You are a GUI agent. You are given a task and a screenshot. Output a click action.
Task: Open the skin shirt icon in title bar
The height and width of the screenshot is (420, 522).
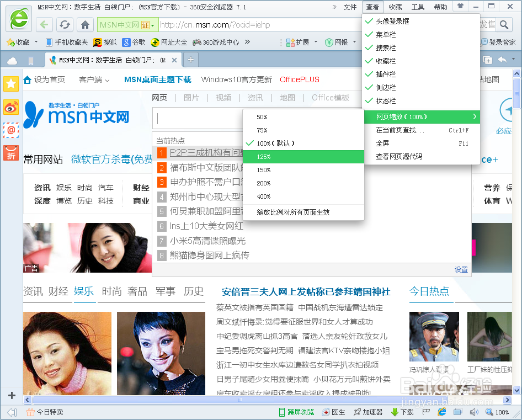tap(460, 6)
